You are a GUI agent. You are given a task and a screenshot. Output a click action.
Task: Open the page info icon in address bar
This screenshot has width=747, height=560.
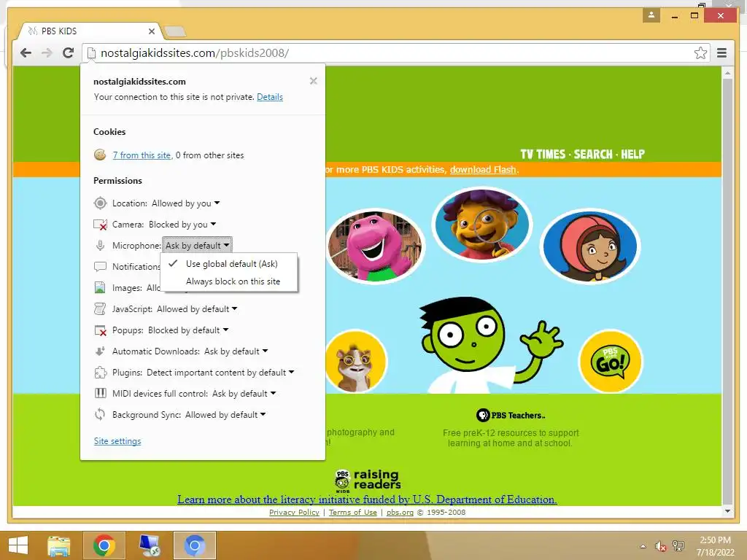[x=91, y=52]
